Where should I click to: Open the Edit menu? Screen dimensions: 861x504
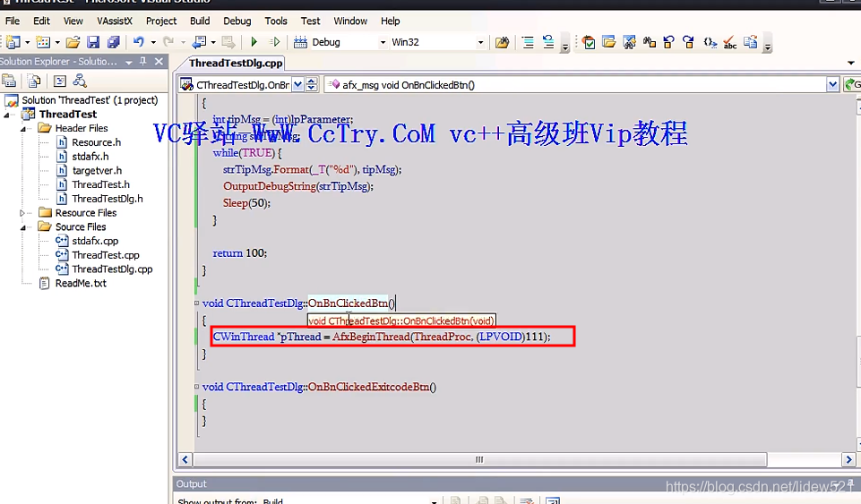41,21
